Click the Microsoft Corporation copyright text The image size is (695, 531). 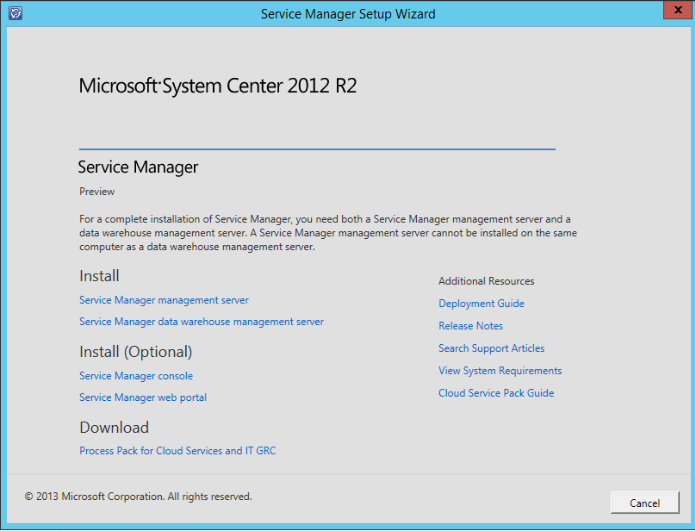[x=138, y=496]
